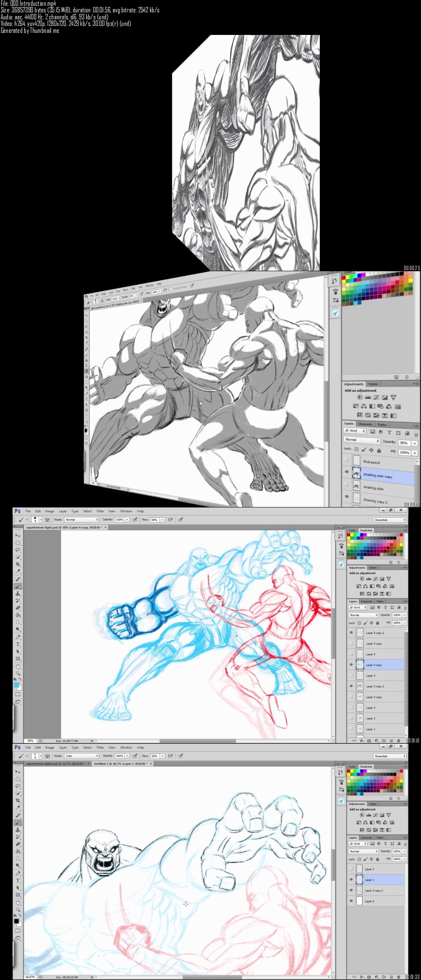Hide the shading plan copy layer
This screenshot has width=421, height=980.
(347, 472)
